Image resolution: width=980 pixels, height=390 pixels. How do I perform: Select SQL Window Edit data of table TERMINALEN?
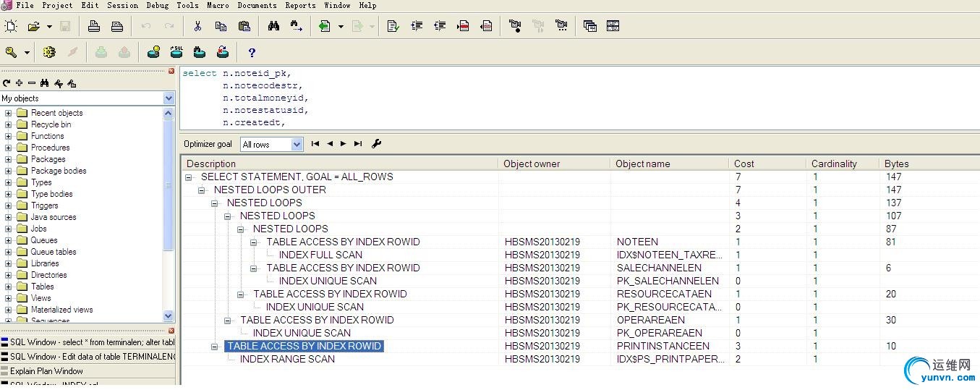click(x=88, y=357)
